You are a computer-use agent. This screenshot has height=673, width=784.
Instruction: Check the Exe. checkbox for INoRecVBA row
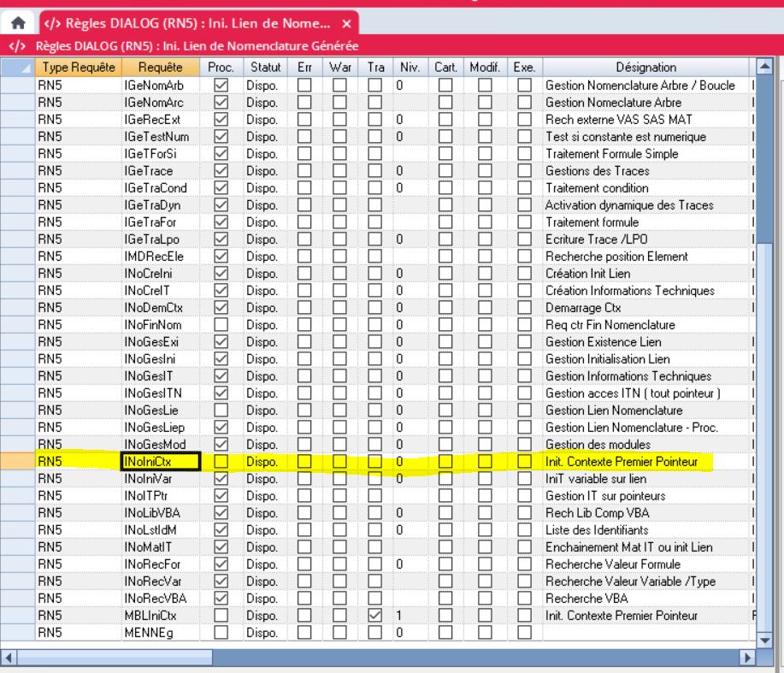523,599
